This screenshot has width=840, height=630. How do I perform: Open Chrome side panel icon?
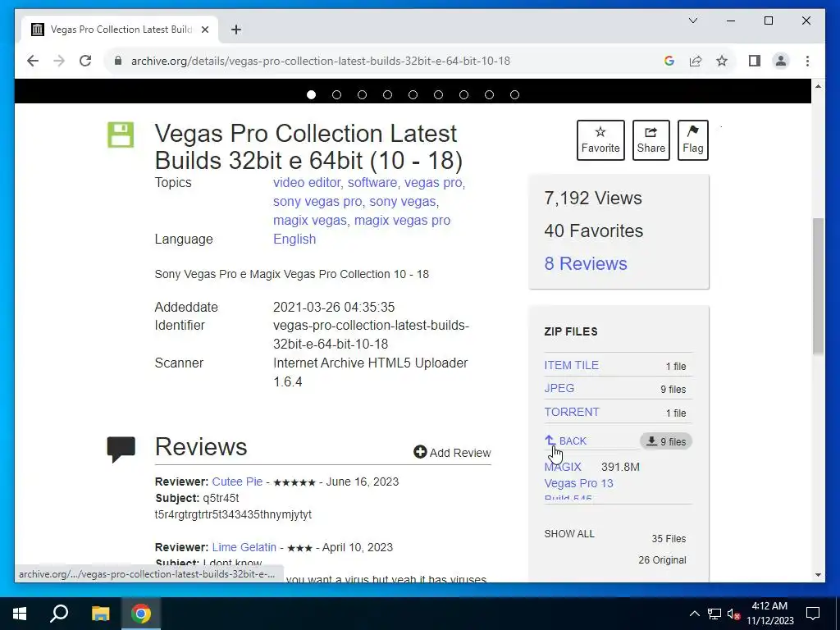point(755,61)
